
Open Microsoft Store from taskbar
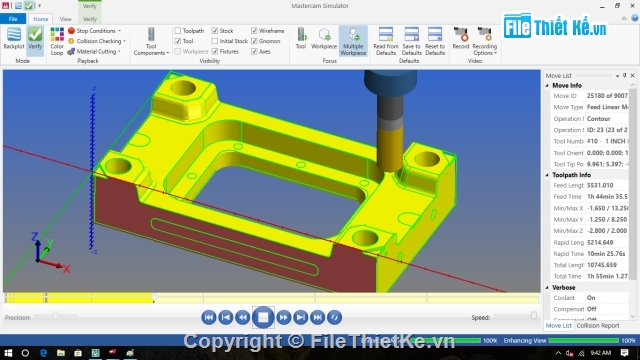(x=78, y=353)
